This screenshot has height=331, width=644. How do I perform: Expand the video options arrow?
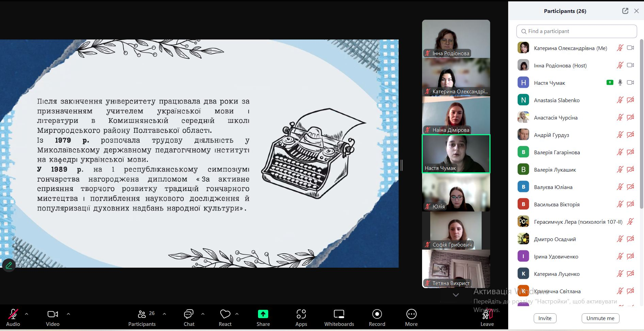68,314
